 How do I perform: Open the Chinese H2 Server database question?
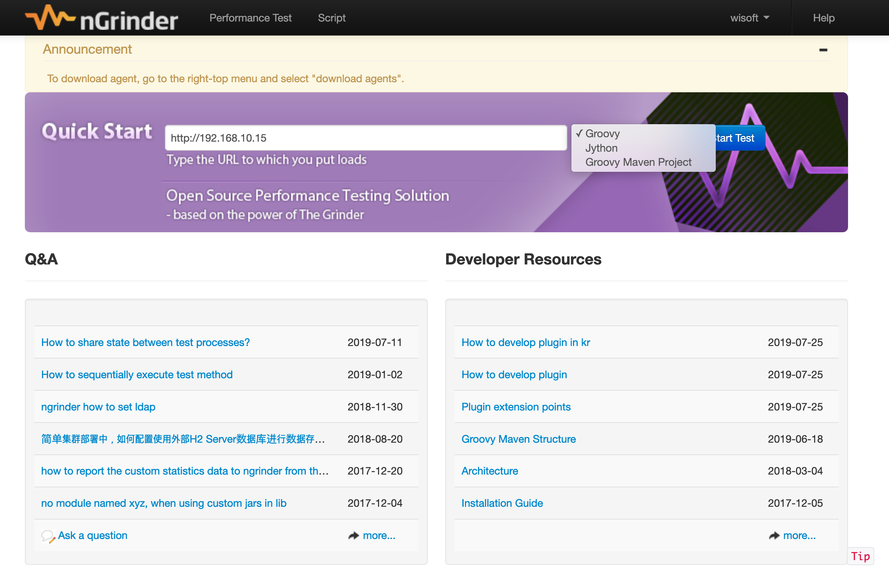[x=183, y=439]
